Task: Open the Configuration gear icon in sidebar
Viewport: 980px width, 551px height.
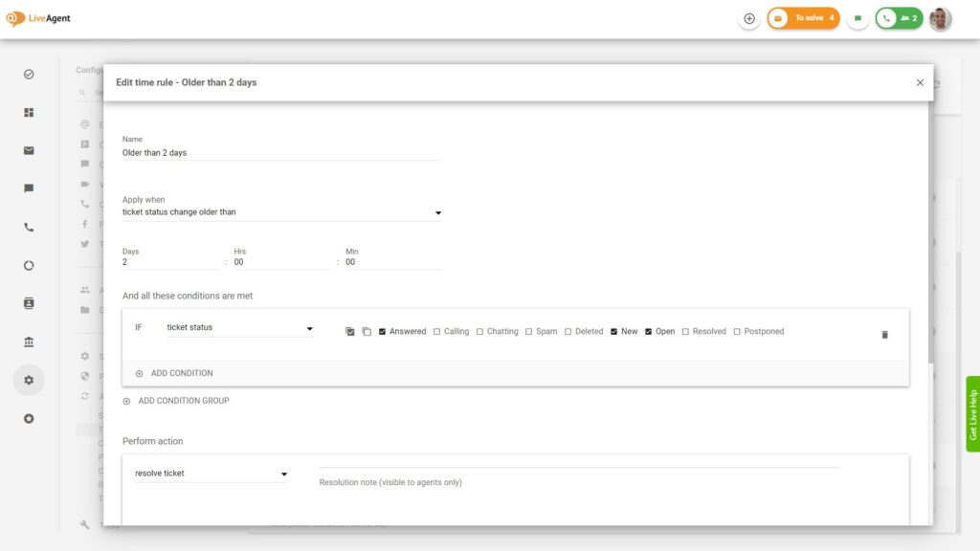Action: click(29, 380)
